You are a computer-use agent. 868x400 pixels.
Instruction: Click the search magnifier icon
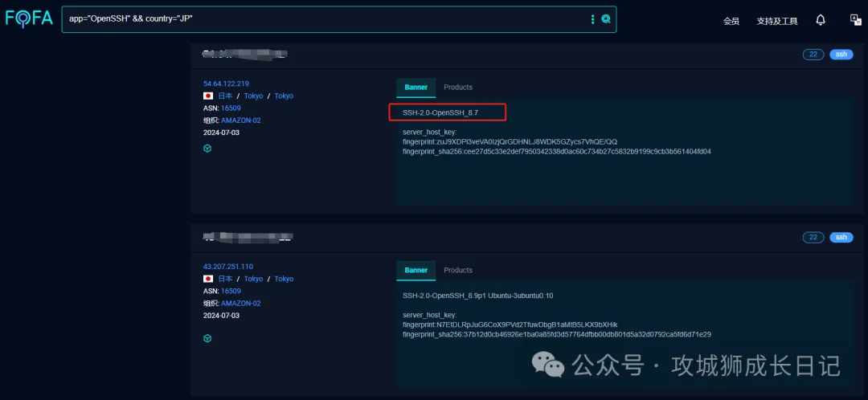tap(606, 19)
